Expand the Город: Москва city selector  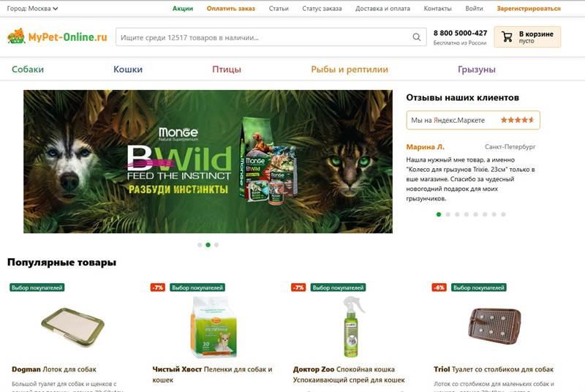[x=32, y=8]
